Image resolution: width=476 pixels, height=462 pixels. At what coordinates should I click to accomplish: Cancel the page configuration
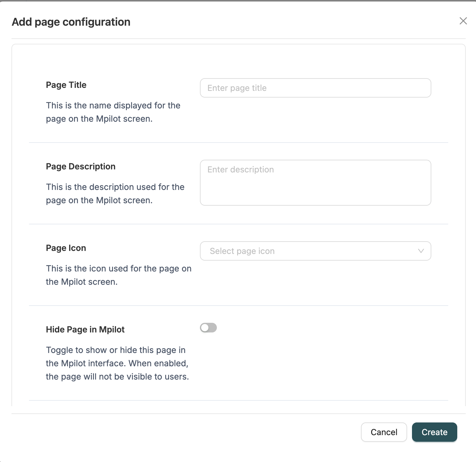tap(384, 432)
